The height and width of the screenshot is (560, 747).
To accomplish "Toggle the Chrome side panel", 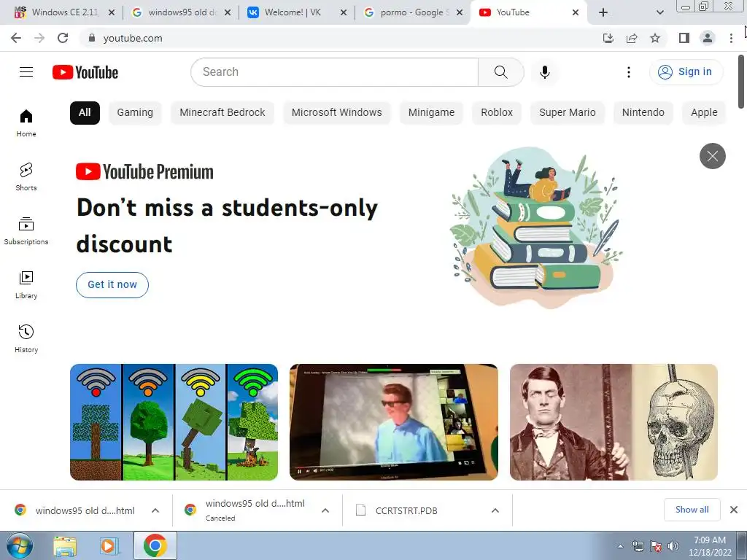I will (x=684, y=38).
